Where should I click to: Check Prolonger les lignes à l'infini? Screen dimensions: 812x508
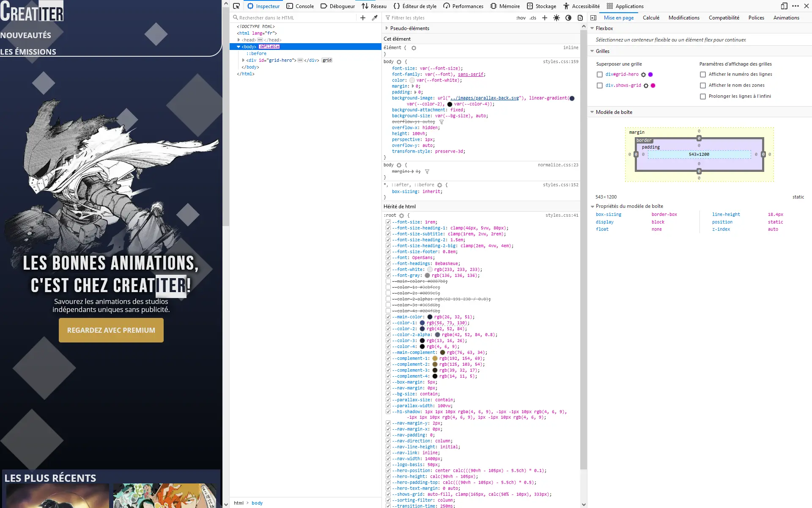[703, 97]
